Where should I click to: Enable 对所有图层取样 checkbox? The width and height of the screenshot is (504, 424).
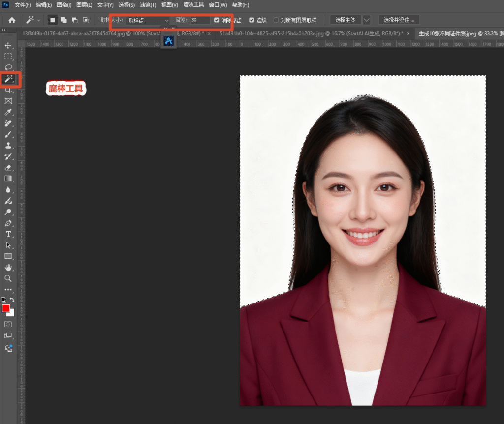[x=276, y=20]
